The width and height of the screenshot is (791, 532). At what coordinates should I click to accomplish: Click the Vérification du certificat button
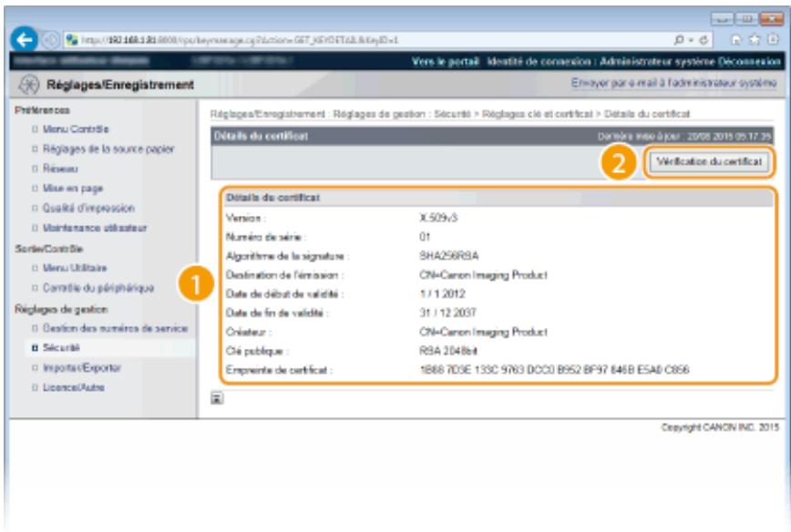click(709, 162)
